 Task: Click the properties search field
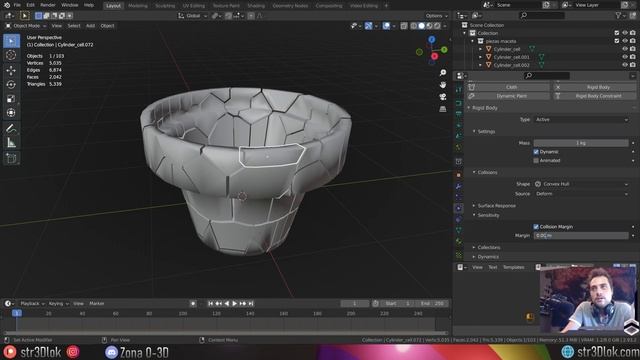click(x=546, y=76)
